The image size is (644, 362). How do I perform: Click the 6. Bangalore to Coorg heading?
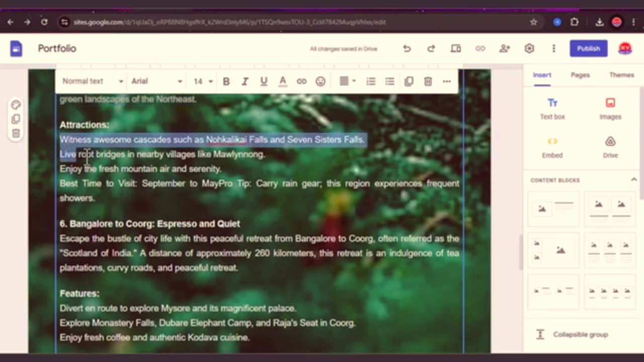(149, 224)
